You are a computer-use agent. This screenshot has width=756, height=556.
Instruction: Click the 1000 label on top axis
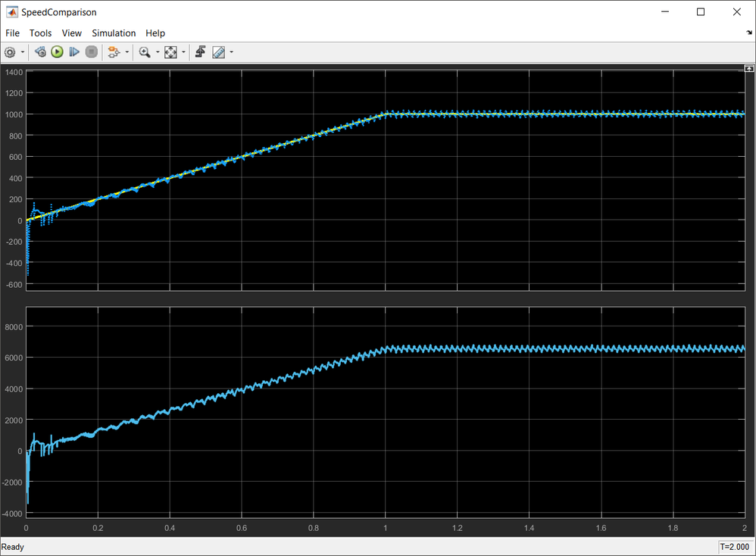[14, 114]
